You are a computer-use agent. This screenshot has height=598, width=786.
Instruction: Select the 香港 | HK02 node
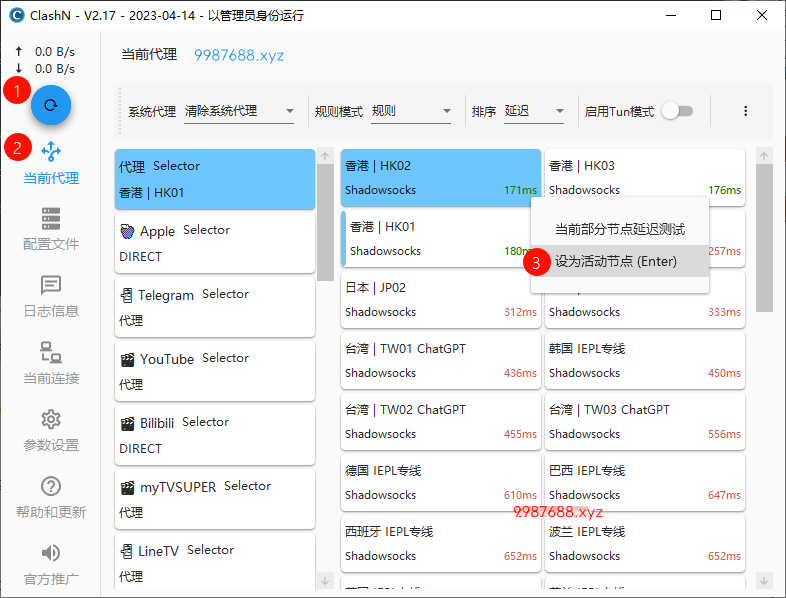(441, 177)
